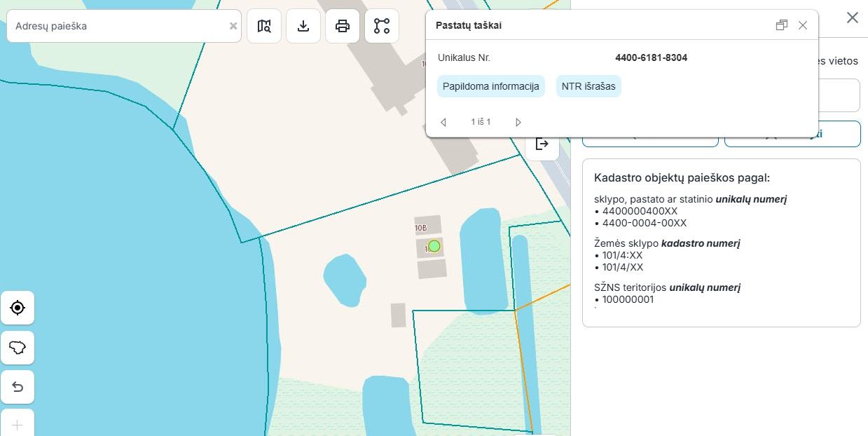Click the SŽNS example 100000001
Viewport: 868px width, 436px height.
[x=628, y=299]
